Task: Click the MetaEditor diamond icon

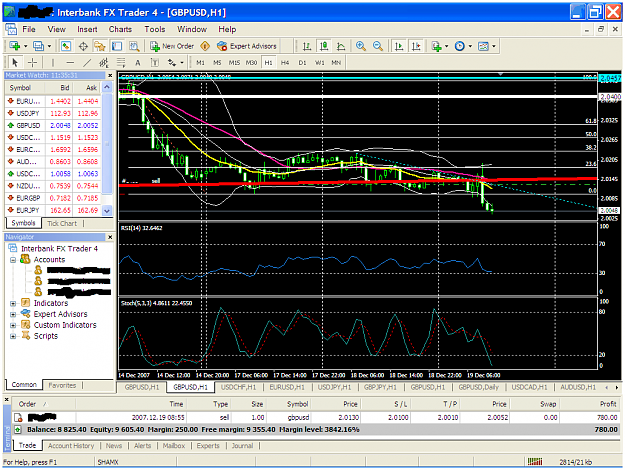Action: [205, 46]
